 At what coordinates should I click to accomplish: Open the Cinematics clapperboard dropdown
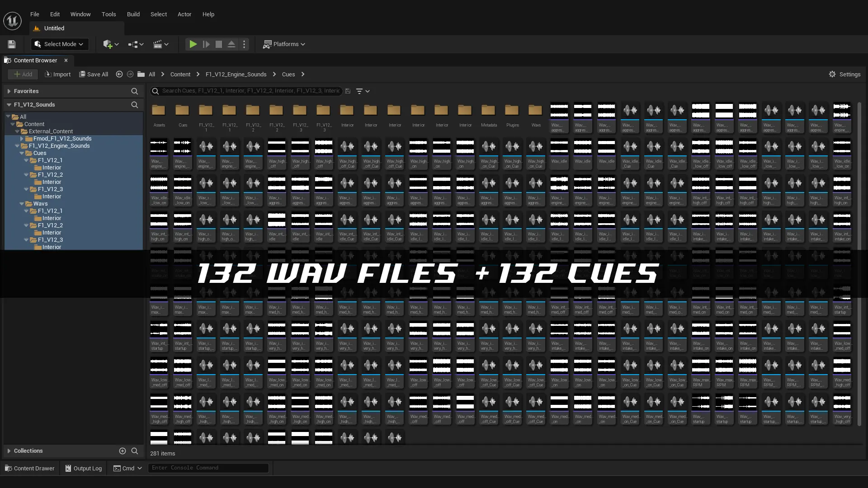(x=161, y=44)
